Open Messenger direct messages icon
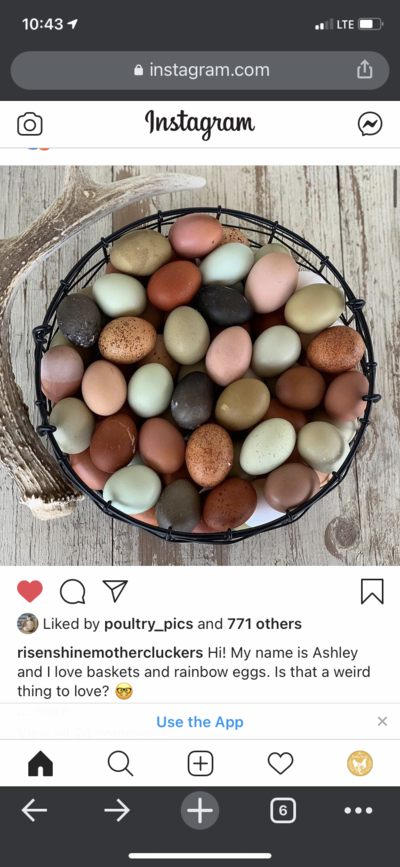The height and width of the screenshot is (867, 400). pyautogui.click(x=370, y=124)
